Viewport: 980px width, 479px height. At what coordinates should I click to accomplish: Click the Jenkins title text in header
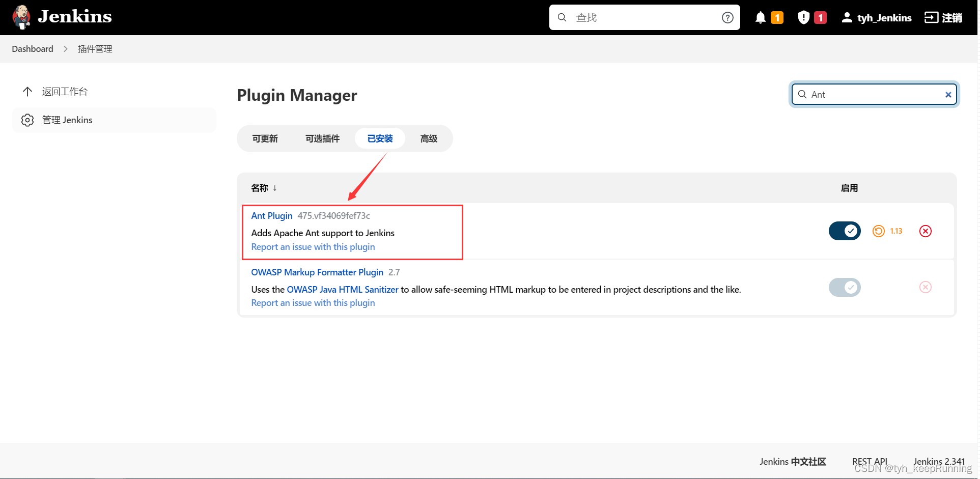75,17
